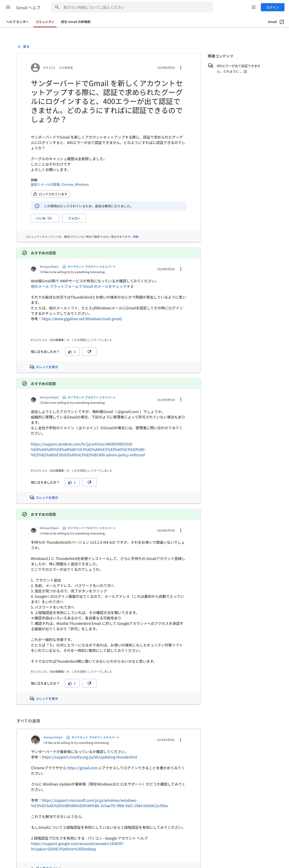The height and width of the screenshot is (868, 289).
Task: Open R K 1171 author profile name
Action: (x=50, y=68)
